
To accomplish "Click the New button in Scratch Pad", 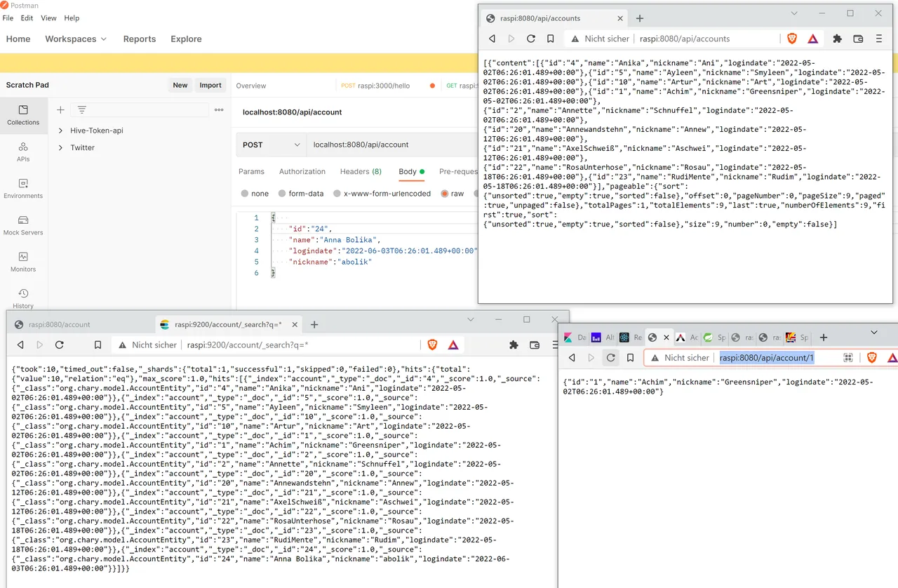I will 180,85.
